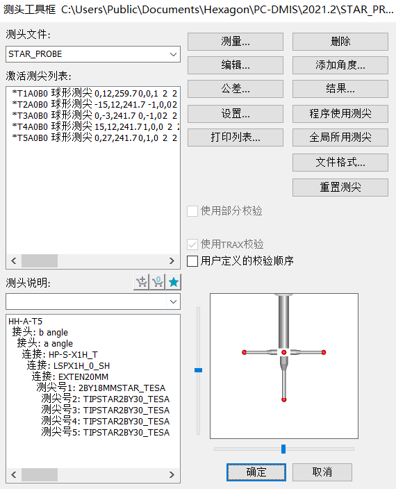This screenshot has height=489, width=396.
Task: Select the 连接: EXTEN20MM entry
Action: click(x=70, y=377)
